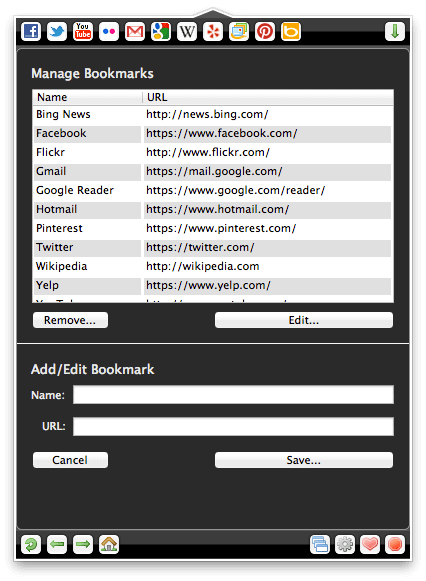The height and width of the screenshot is (581, 426).
Task: Select the Hotmail bookmark row
Action: point(212,209)
